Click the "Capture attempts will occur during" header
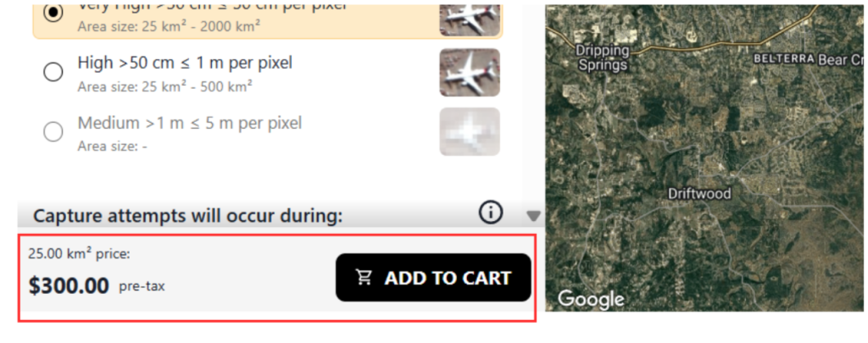Screen dimensions: 868x343 click(188, 216)
